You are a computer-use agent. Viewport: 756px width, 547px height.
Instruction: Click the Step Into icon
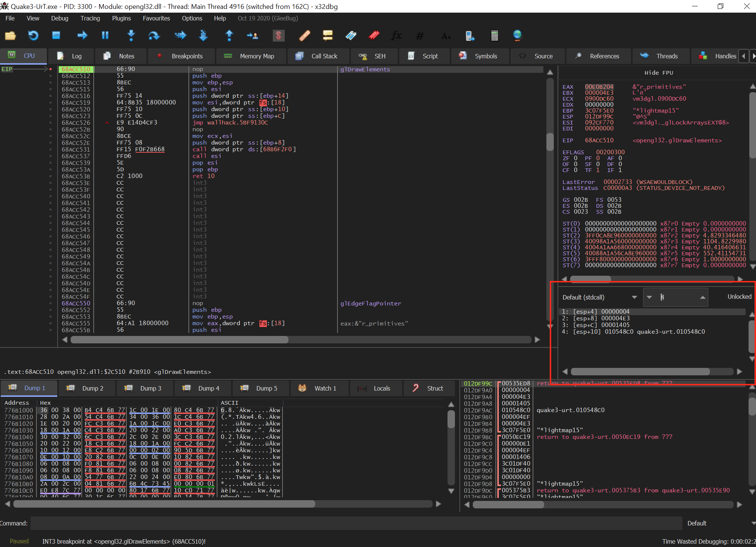[131, 35]
